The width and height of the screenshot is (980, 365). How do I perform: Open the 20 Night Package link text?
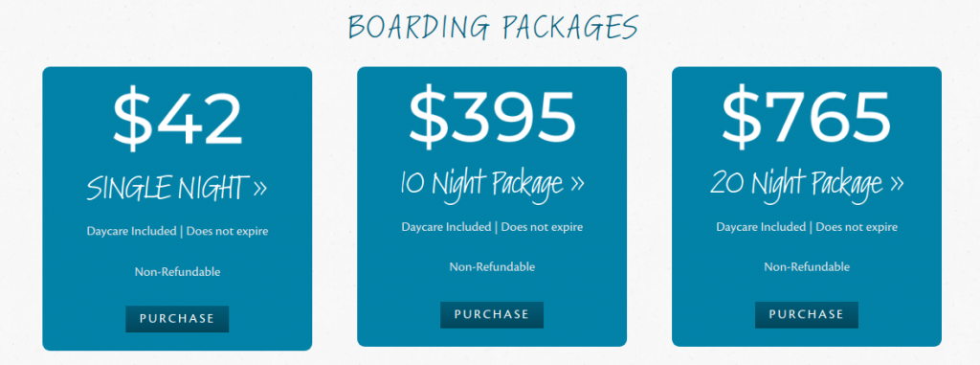[797, 184]
